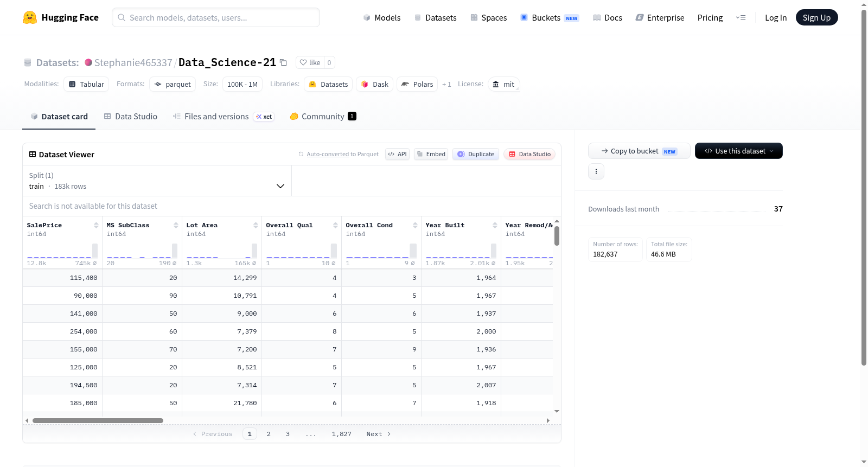
Task: Open Stephanie465337 profile link
Action: pos(133,62)
